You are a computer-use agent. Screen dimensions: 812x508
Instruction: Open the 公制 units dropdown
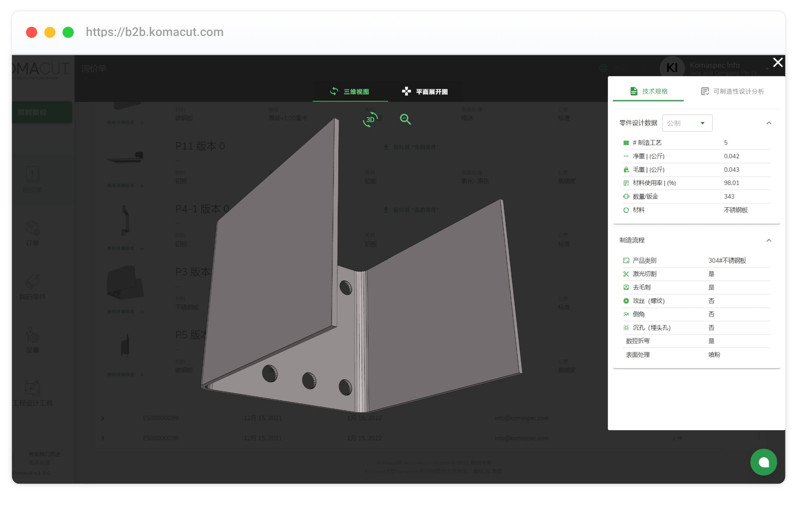coord(687,123)
